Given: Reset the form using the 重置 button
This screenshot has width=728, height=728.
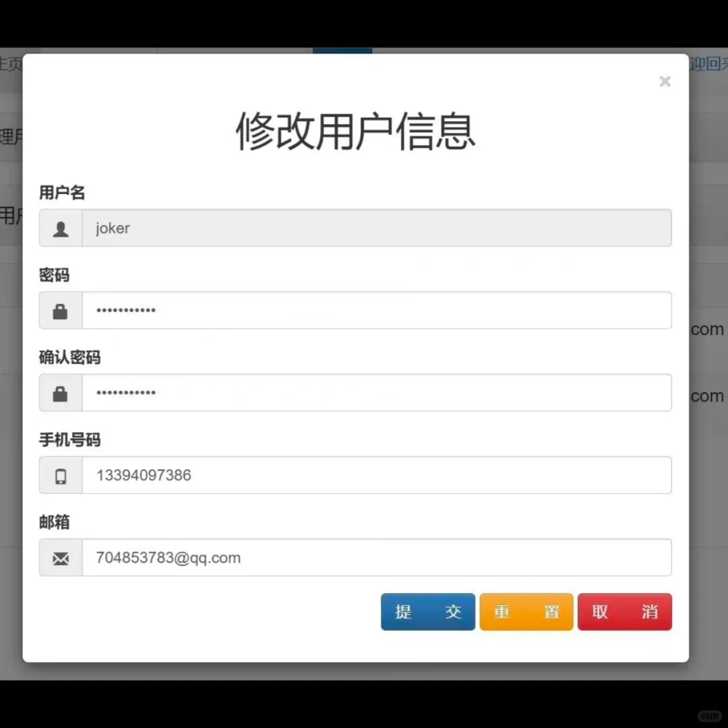Looking at the screenshot, I should pyautogui.click(x=526, y=611).
